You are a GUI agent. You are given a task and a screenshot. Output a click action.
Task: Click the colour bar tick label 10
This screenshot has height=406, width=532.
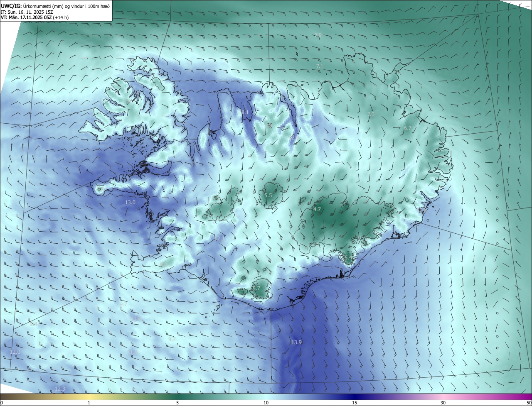[266, 403]
